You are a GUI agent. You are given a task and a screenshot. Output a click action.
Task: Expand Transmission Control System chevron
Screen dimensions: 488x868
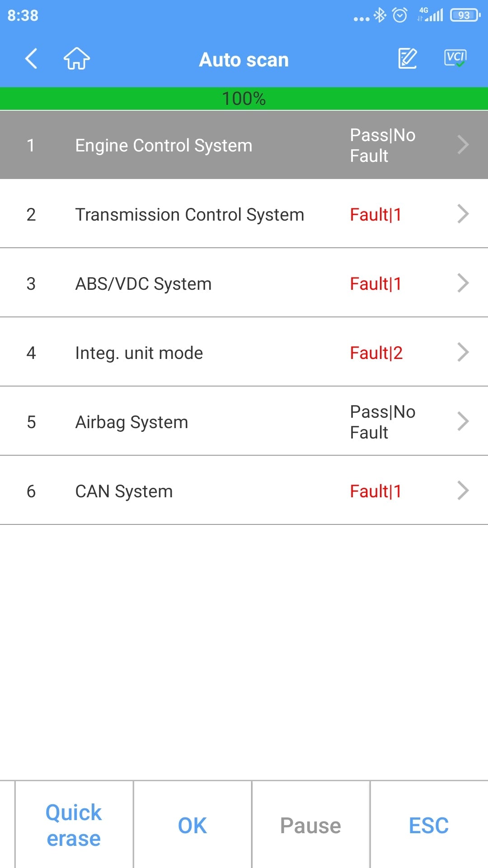pos(463,214)
